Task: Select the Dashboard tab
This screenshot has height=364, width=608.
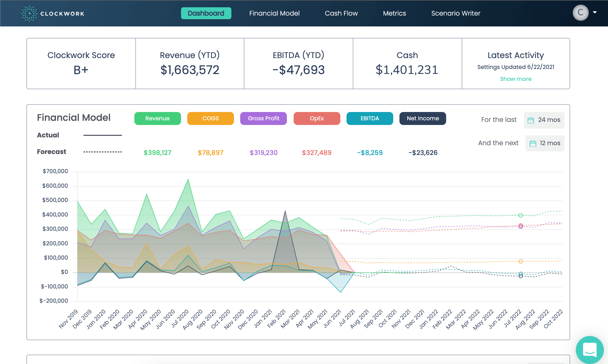Action: [206, 13]
